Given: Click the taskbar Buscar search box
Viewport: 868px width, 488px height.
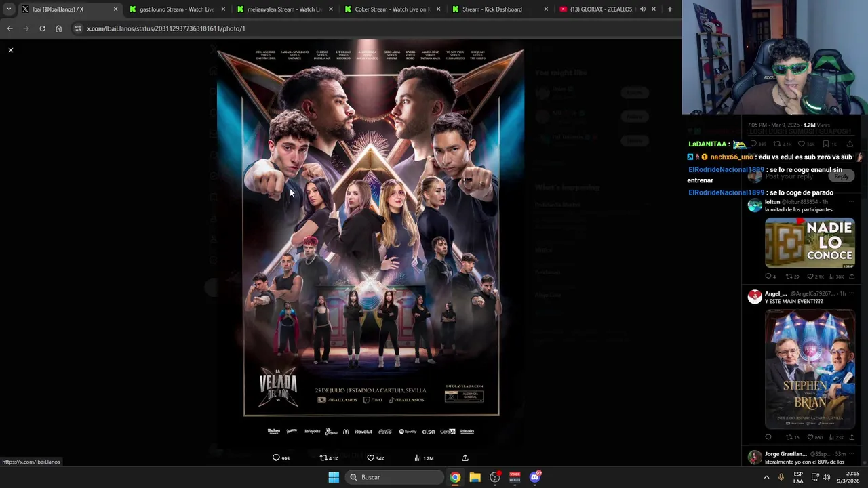Looking at the screenshot, I should click(396, 477).
